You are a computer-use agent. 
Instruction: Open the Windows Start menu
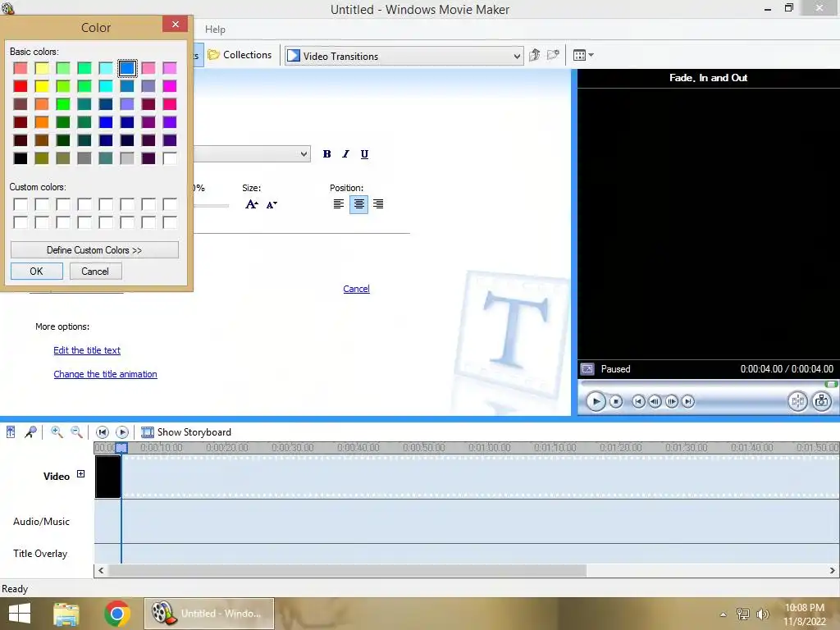(x=20, y=614)
